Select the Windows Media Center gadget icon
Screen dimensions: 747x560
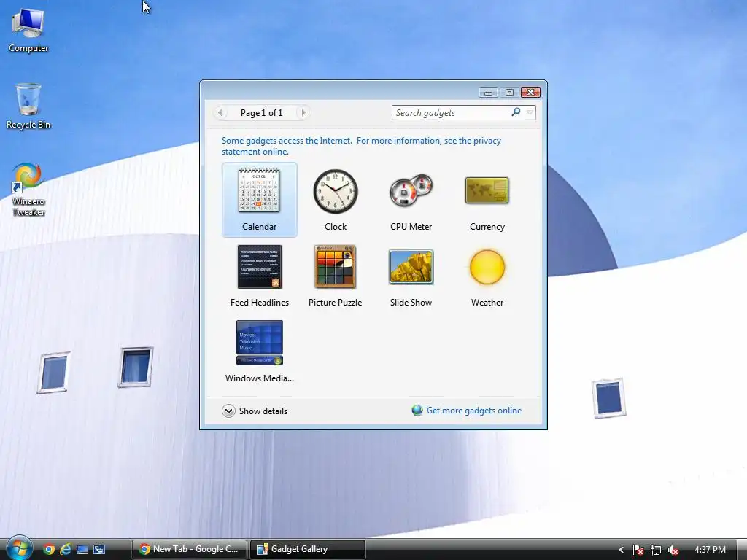[x=260, y=343]
